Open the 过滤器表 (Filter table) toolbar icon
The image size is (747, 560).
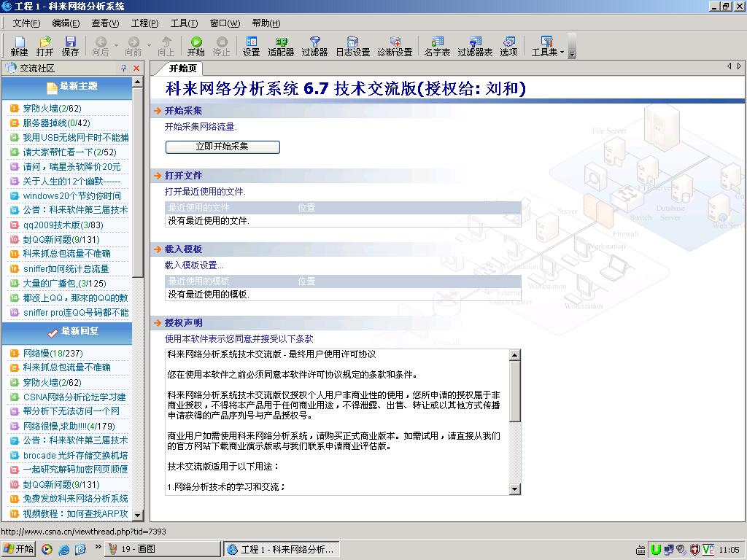pos(475,46)
